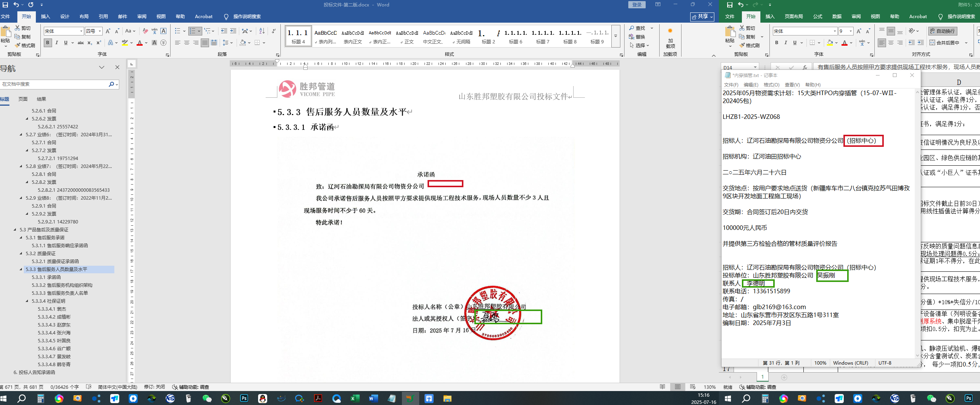980x405 pixels.
Task: Open WeChat from the taskbar
Action: (x=207, y=399)
